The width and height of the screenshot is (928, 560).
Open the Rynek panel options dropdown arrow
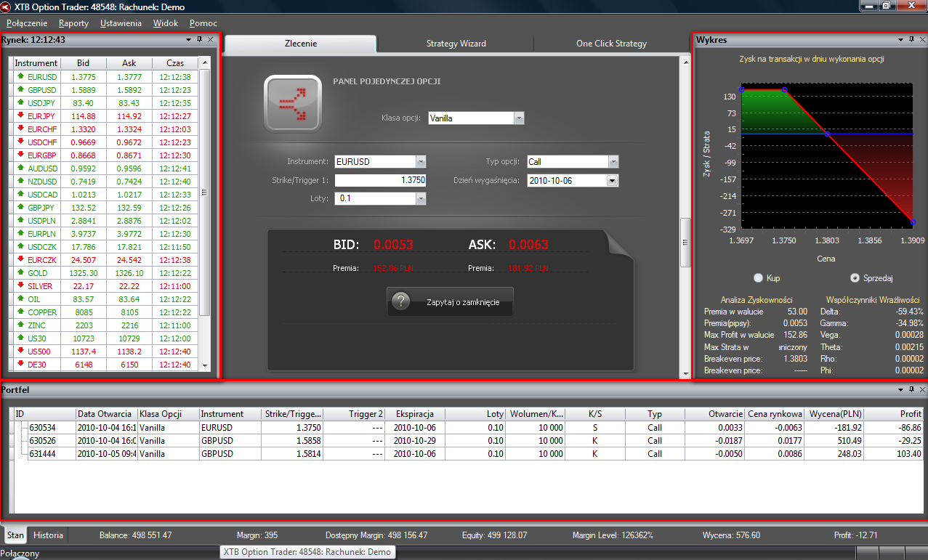tap(189, 39)
